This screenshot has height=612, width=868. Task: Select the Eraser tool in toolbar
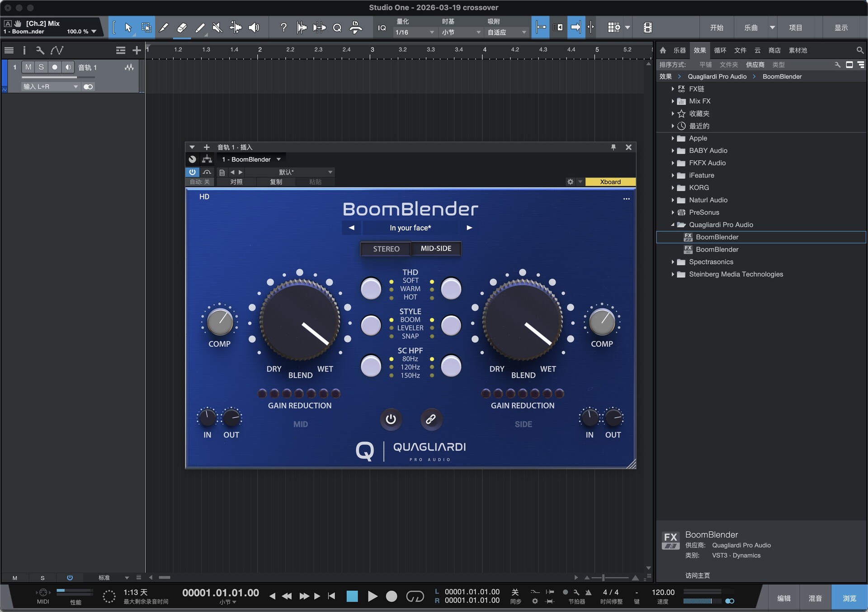(x=182, y=28)
